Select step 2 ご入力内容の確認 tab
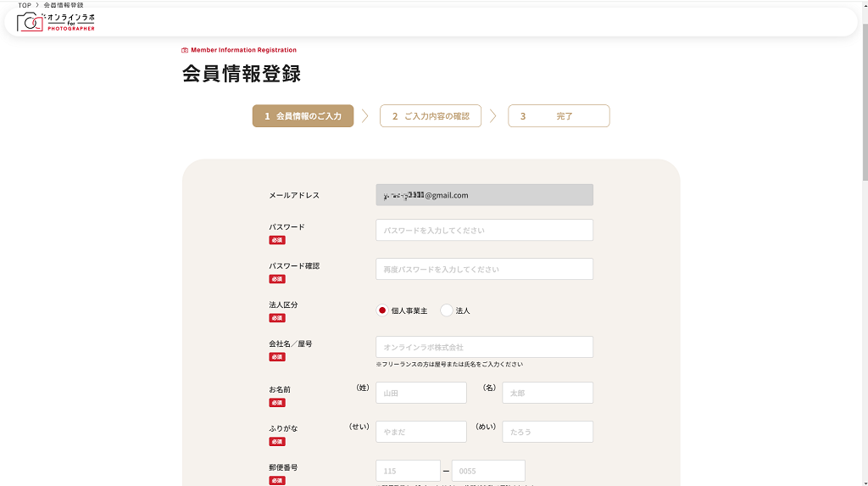Image resolution: width=868 pixels, height=486 pixels. tap(431, 116)
